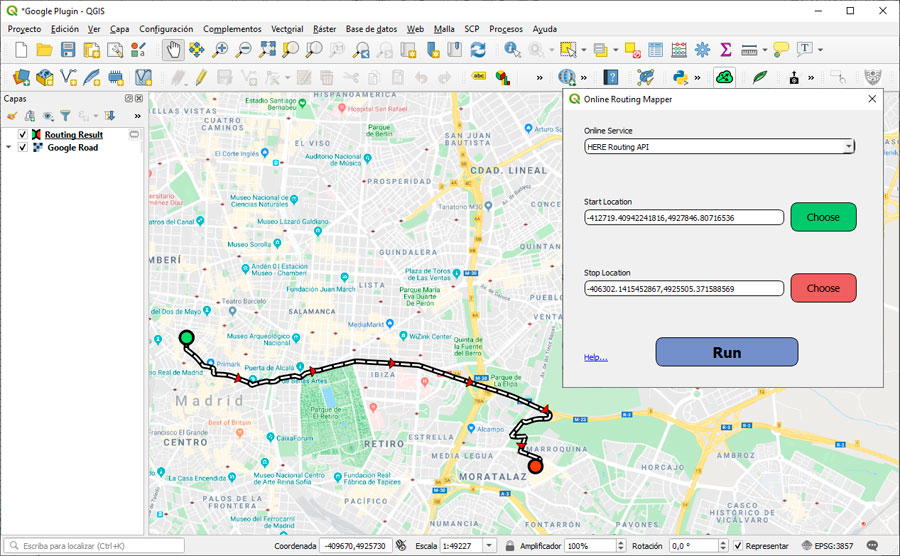Open the select features tool dropdown arrow

pyautogui.click(x=584, y=50)
